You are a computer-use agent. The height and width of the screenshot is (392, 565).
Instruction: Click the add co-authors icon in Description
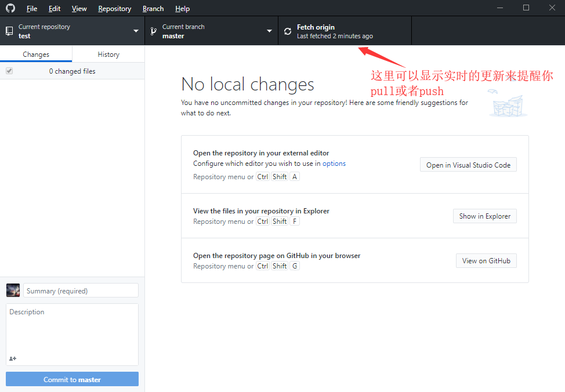click(13, 358)
